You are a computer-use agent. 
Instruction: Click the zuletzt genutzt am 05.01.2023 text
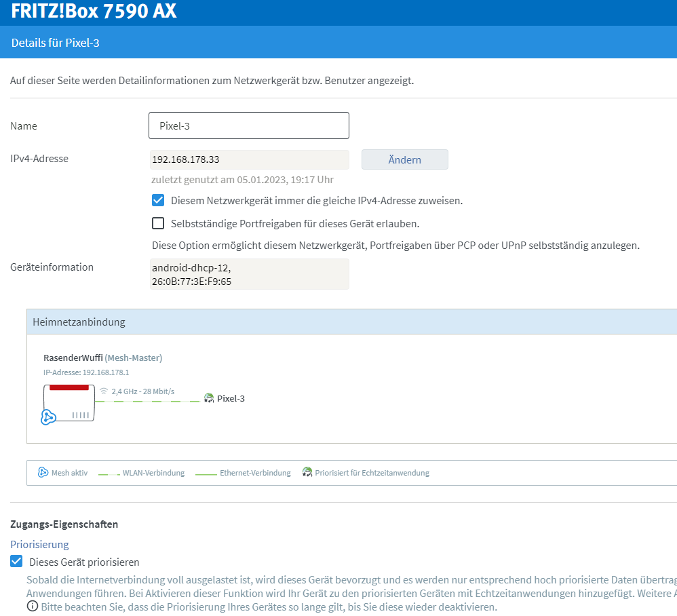point(242,180)
